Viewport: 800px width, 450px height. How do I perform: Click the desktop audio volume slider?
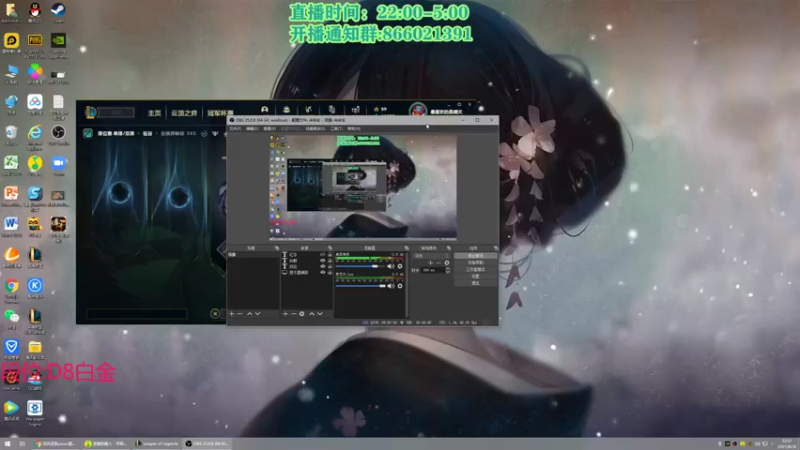(360, 266)
